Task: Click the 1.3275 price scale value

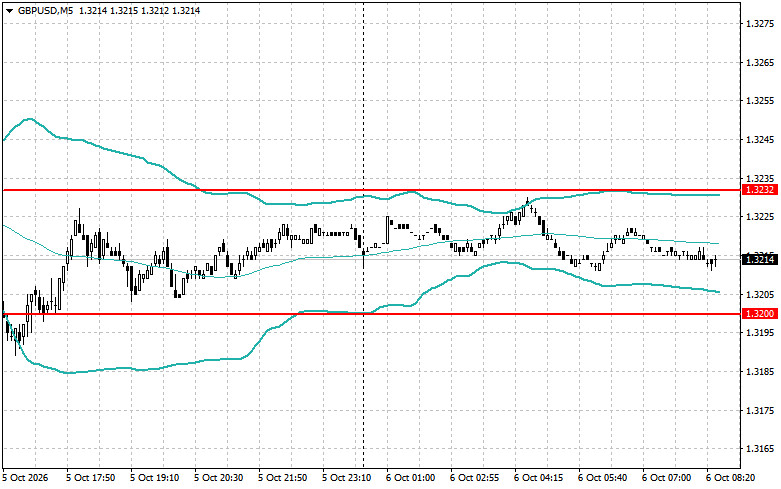Action: 761,23
